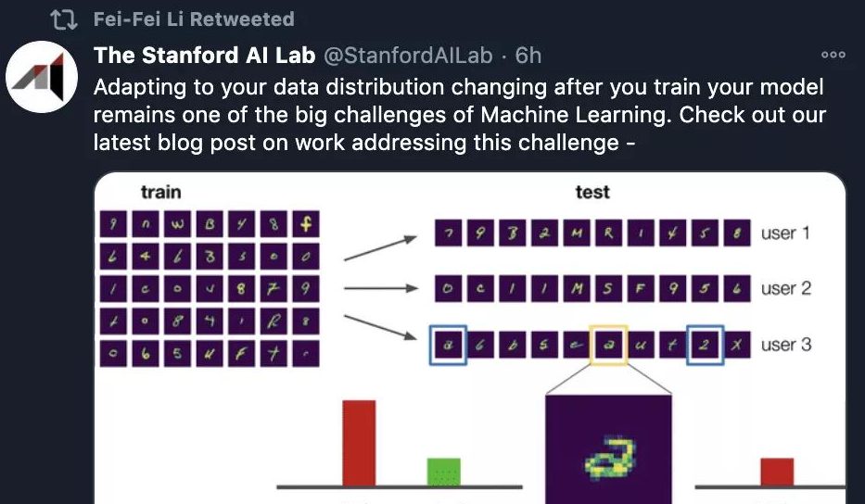Image resolution: width=865 pixels, height=504 pixels.
Task: Select the yellow-outlined digit in user 3 row
Action: tap(608, 345)
